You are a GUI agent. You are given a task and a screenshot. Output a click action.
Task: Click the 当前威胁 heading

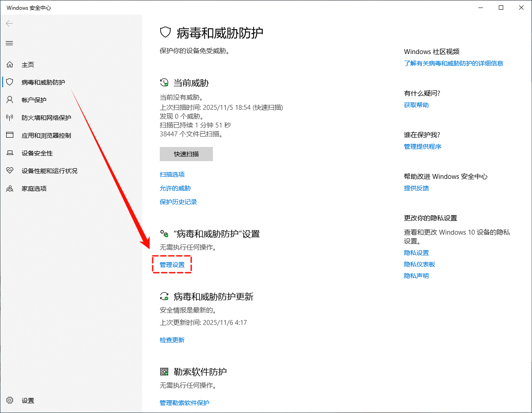pos(191,83)
